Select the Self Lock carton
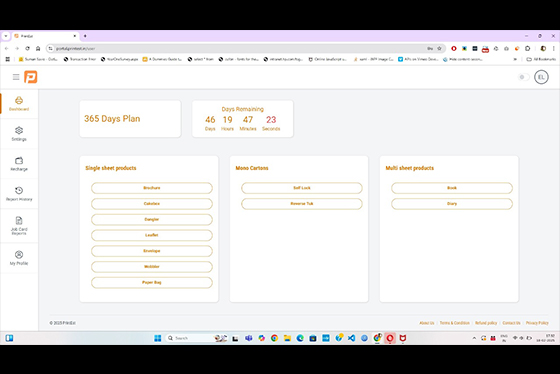The height and width of the screenshot is (374, 560). 302,188
